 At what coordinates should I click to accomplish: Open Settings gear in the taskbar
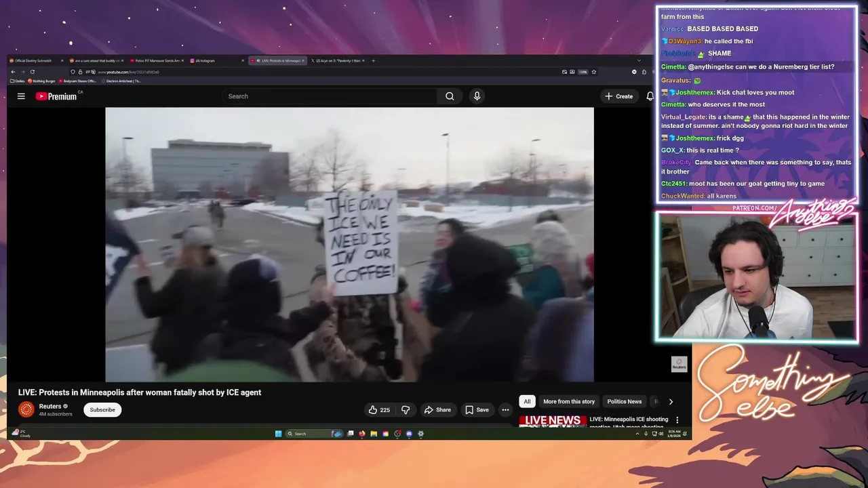(420, 434)
